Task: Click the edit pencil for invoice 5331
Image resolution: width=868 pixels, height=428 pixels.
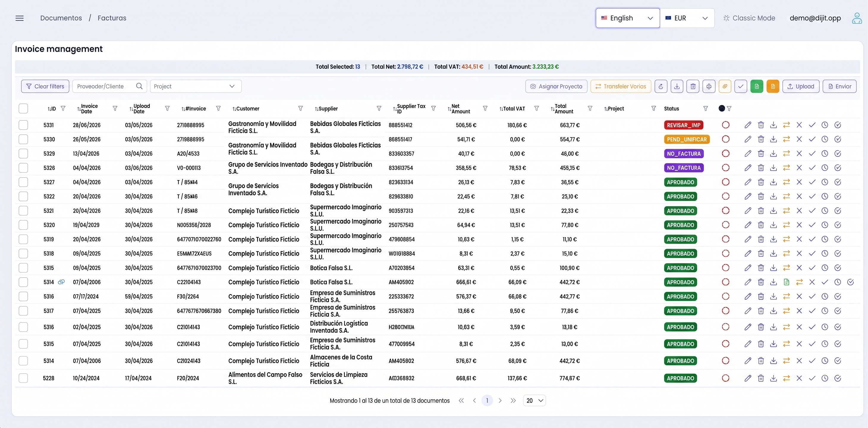Action: 748,125
